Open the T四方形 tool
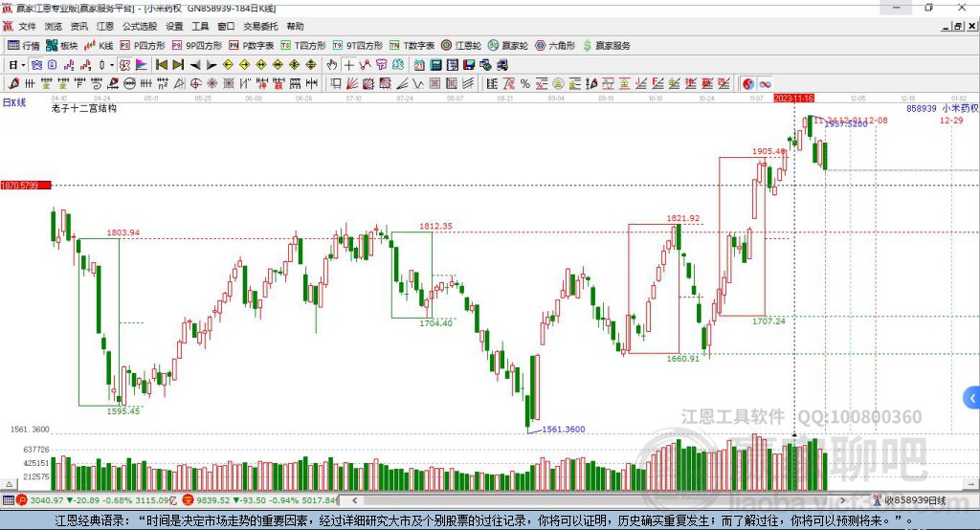 click(x=303, y=46)
